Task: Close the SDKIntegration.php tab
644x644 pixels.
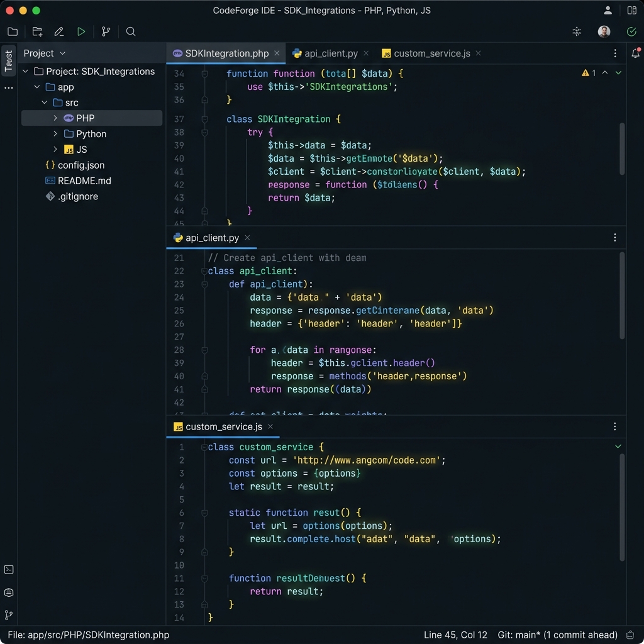Action: pyautogui.click(x=277, y=53)
